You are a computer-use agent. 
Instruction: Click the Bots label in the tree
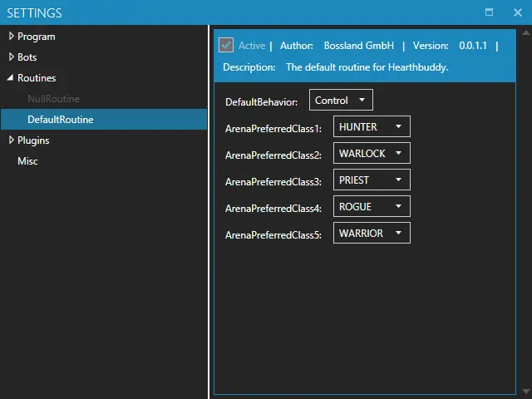[27, 57]
